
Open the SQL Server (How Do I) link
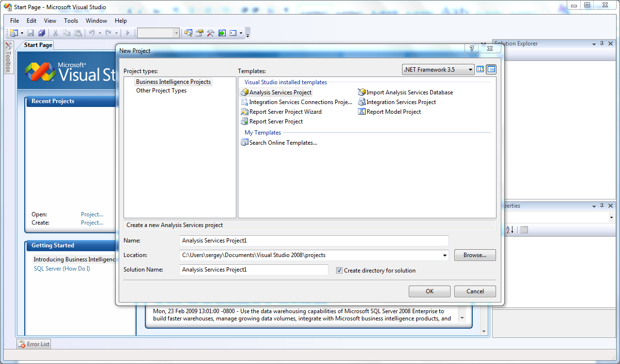(x=62, y=269)
